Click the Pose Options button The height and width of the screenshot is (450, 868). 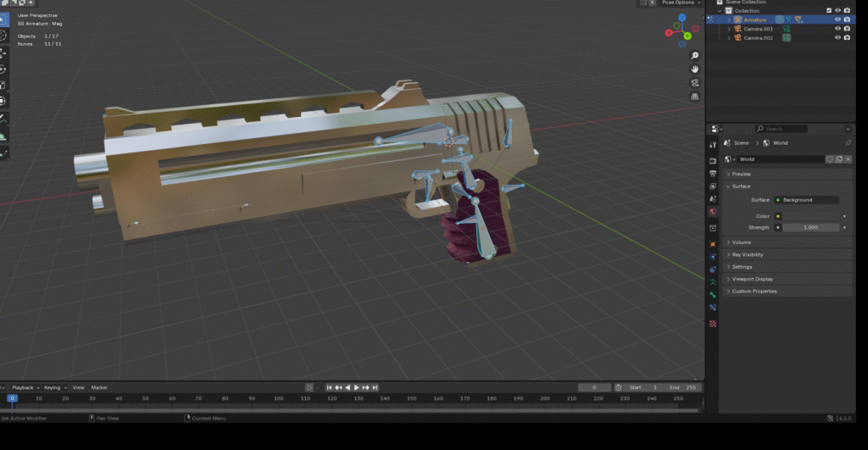click(x=681, y=3)
